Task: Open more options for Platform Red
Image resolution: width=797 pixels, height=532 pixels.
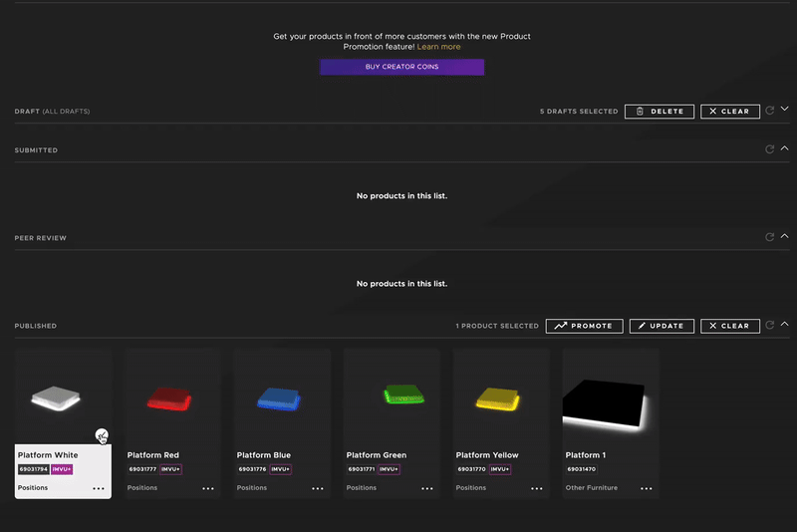Action: [x=208, y=488]
